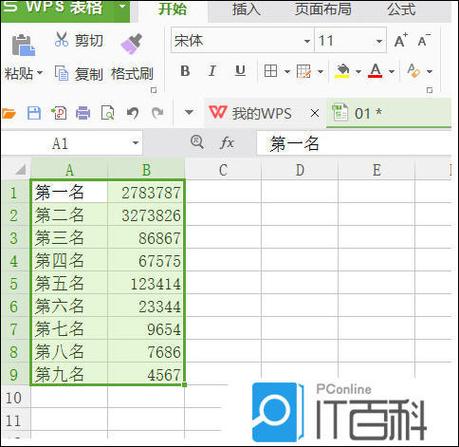Expand the Paste options arrow
Image resolution: width=459 pixels, height=447 pixels.
40,72
